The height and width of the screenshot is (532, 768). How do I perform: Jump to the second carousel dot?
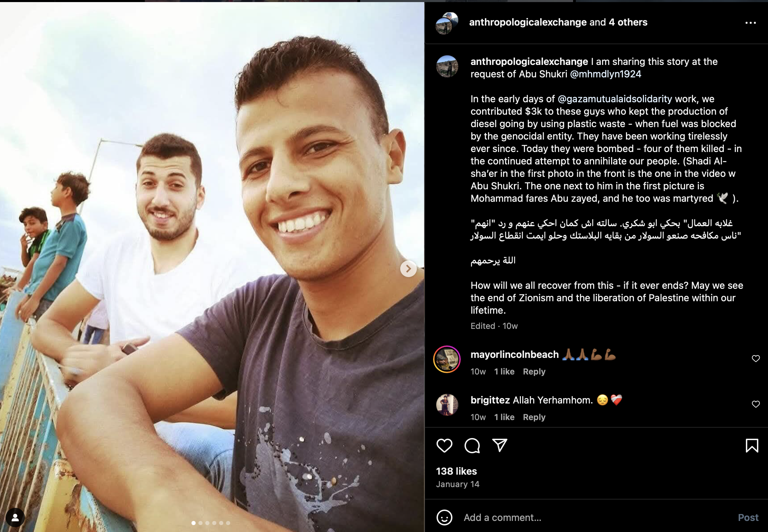(x=200, y=523)
